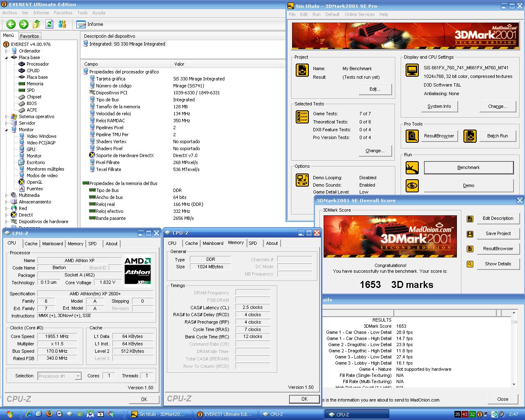525x420 pixels.
Task: Click the icon beside Edit Description
Action: click(470, 219)
